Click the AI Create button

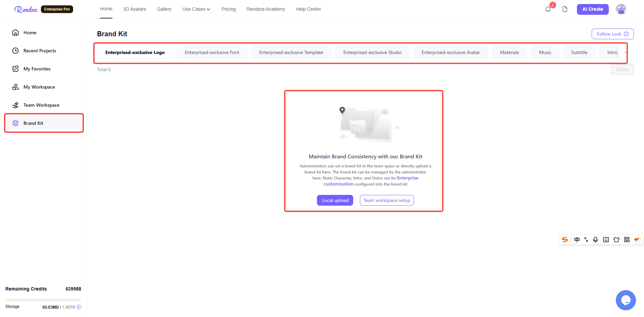click(593, 9)
